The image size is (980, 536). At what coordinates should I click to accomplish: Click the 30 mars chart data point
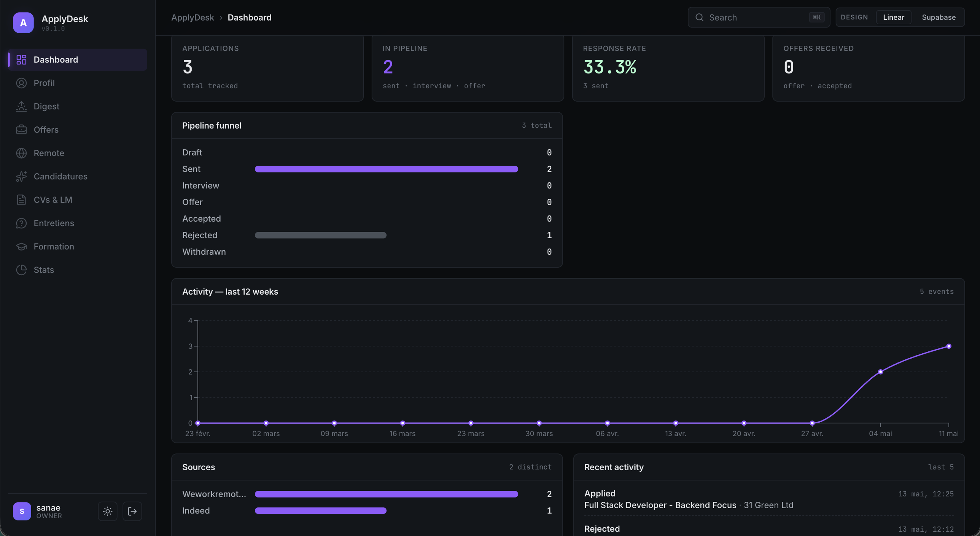539,423
